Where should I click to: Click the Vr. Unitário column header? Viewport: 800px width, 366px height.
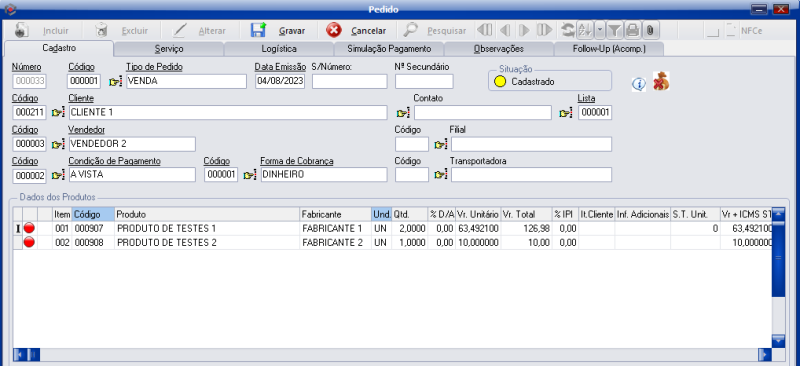pos(478,214)
